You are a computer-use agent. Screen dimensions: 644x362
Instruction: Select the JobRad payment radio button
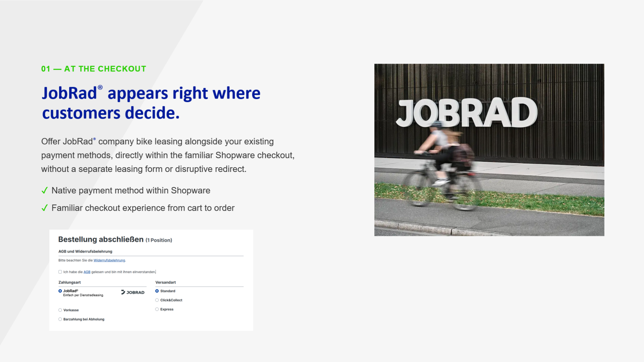coord(60,291)
